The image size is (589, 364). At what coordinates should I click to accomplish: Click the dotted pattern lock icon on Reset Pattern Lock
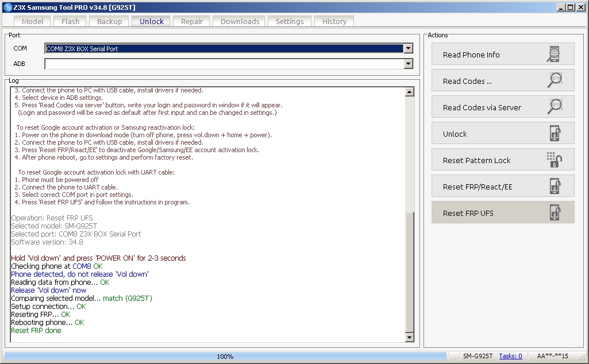554,160
